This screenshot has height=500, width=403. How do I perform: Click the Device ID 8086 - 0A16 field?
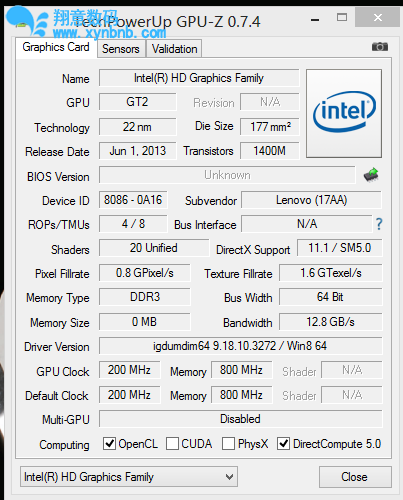pos(133,200)
